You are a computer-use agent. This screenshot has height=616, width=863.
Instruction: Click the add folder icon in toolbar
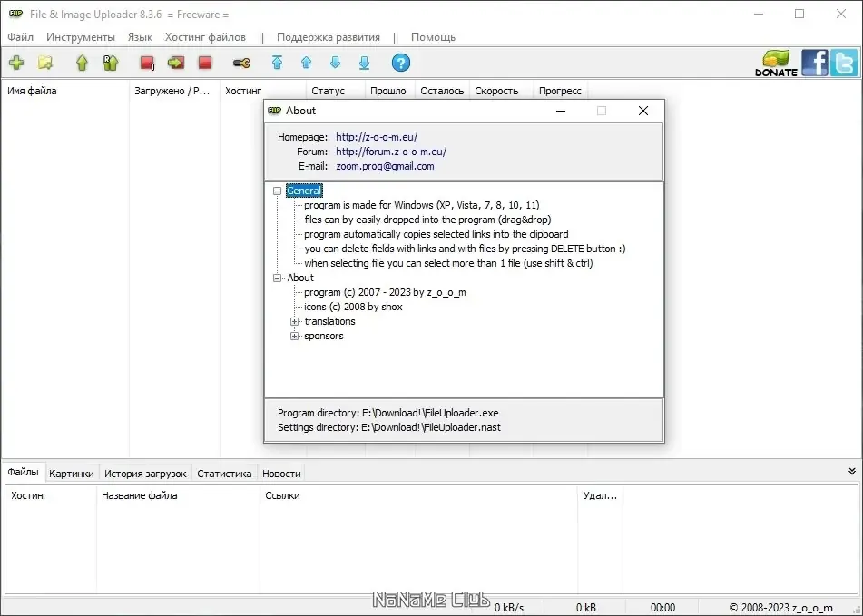[45, 63]
